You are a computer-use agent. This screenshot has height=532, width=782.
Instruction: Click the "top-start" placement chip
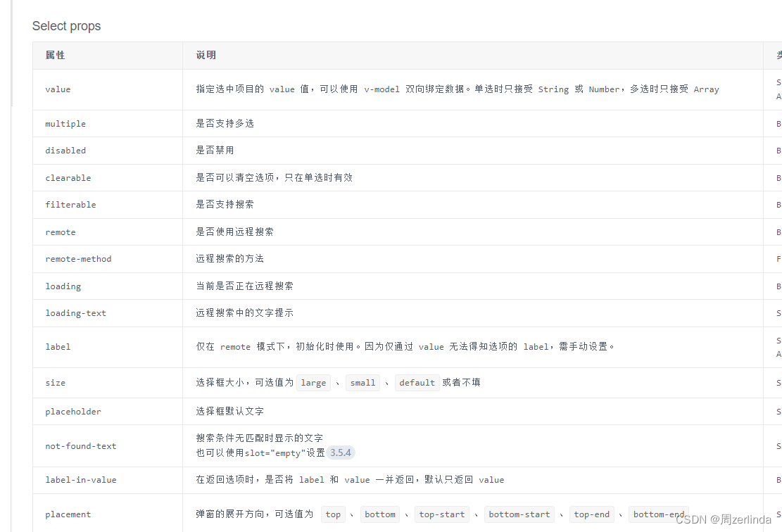pos(441,514)
